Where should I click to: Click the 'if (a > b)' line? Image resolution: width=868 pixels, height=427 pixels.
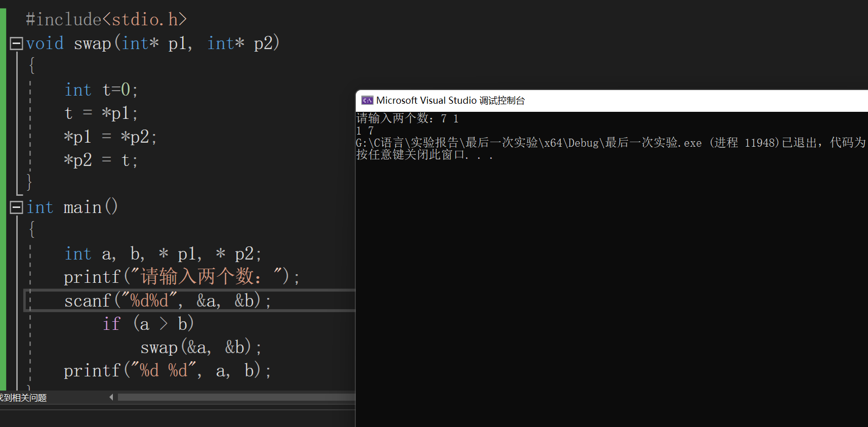tap(148, 324)
